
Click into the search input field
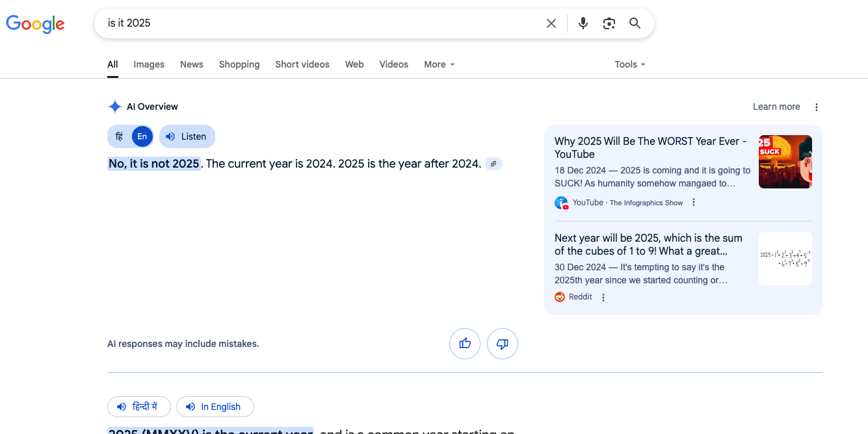point(322,23)
